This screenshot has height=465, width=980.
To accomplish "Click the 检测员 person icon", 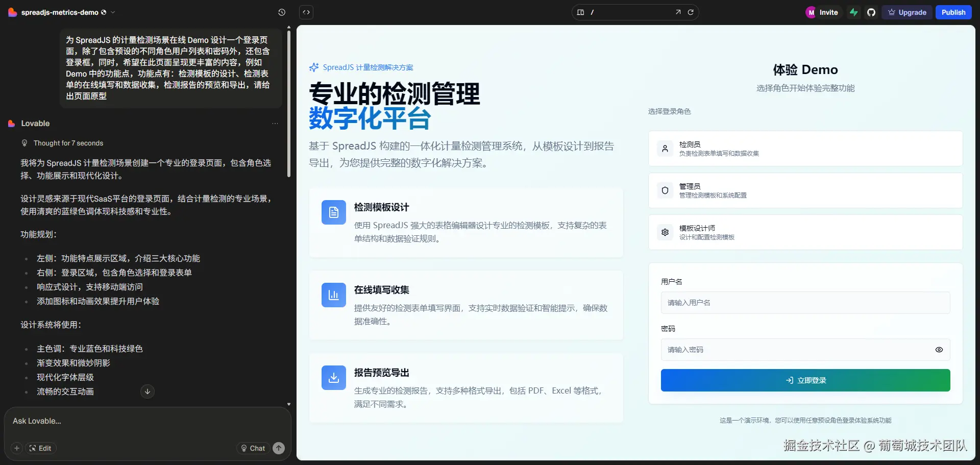I will 665,149.
